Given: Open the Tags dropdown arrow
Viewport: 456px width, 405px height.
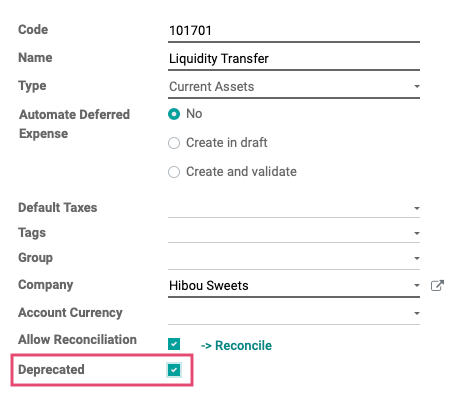Looking at the screenshot, I should tap(417, 233).
